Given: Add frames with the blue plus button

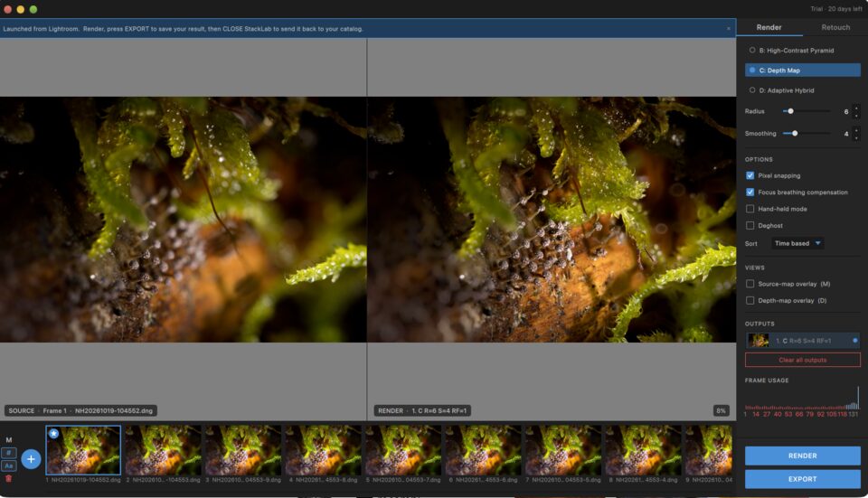Looking at the screenshot, I should pos(31,459).
